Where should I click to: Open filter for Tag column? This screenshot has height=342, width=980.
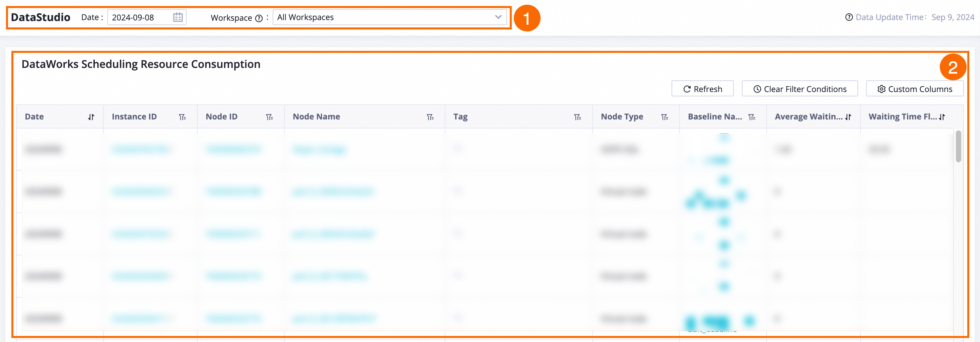click(577, 117)
